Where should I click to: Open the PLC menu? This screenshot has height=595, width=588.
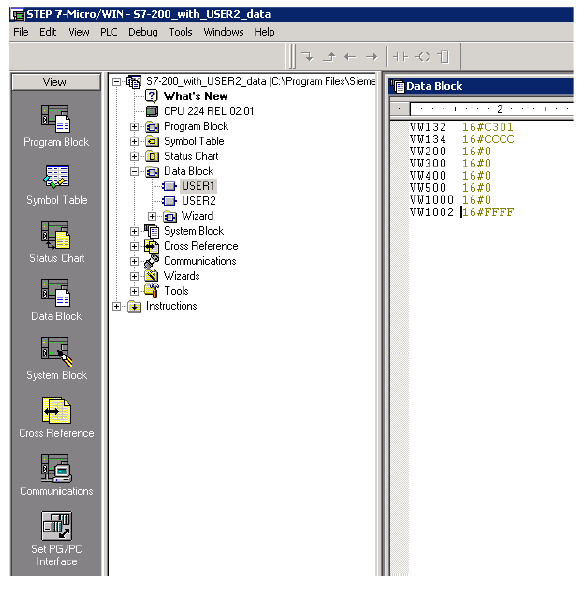coord(109,32)
